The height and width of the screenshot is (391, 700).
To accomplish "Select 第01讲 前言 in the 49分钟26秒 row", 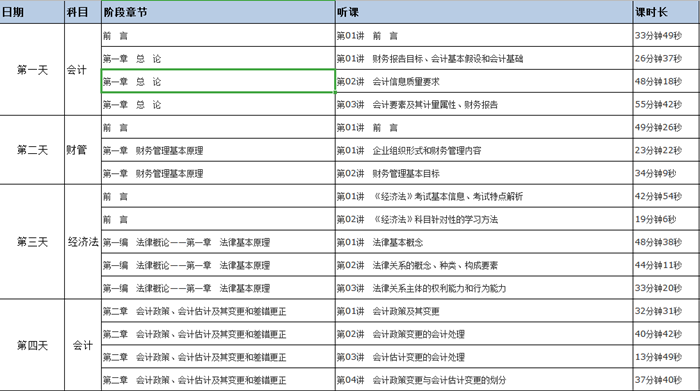I will point(484,127).
